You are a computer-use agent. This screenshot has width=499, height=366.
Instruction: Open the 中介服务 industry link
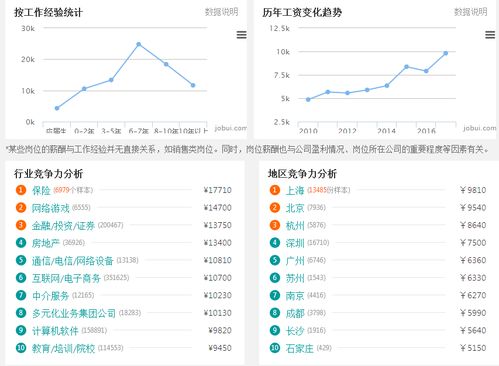pyautogui.click(x=50, y=296)
